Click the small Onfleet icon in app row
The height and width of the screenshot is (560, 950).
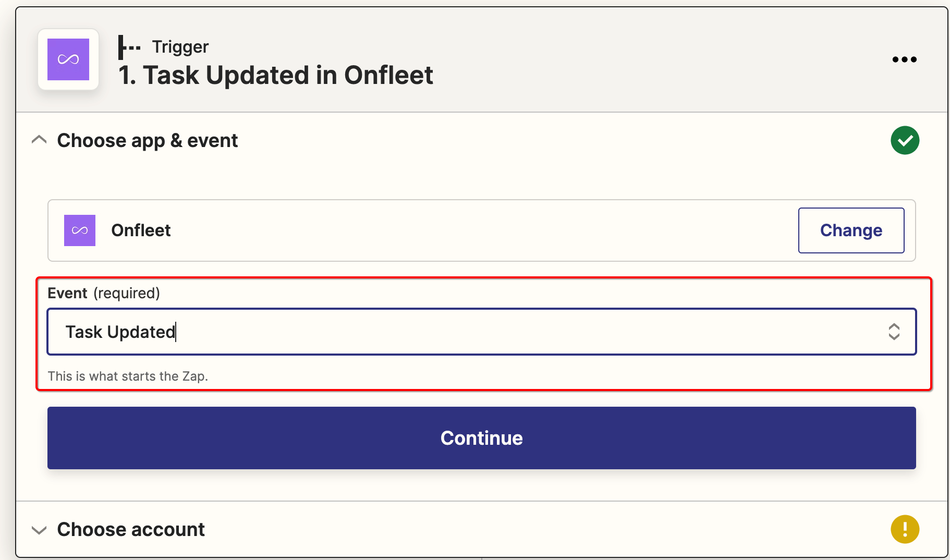coord(80,230)
